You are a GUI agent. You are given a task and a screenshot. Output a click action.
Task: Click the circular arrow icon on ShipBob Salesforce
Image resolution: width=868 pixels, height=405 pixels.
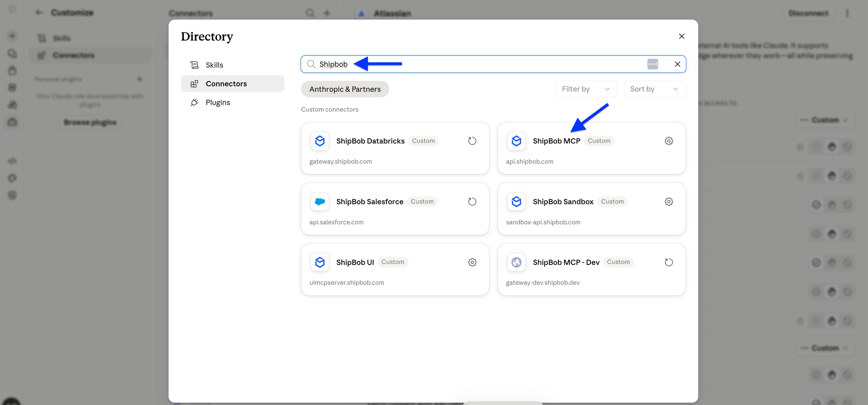(472, 202)
